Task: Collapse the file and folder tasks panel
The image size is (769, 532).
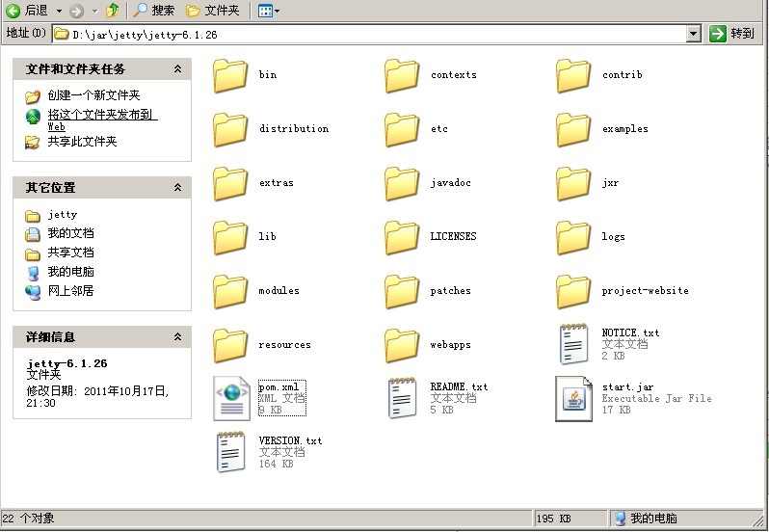Action: [x=177, y=69]
